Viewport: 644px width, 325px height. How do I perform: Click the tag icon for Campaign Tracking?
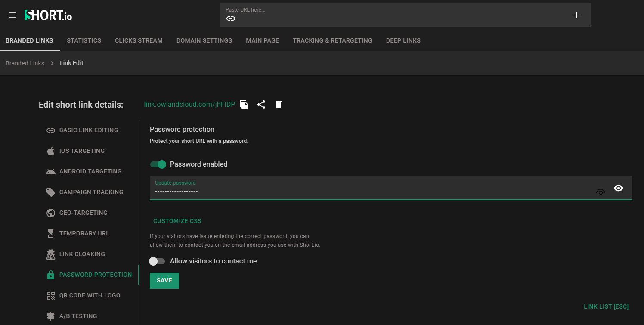(51, 192)
